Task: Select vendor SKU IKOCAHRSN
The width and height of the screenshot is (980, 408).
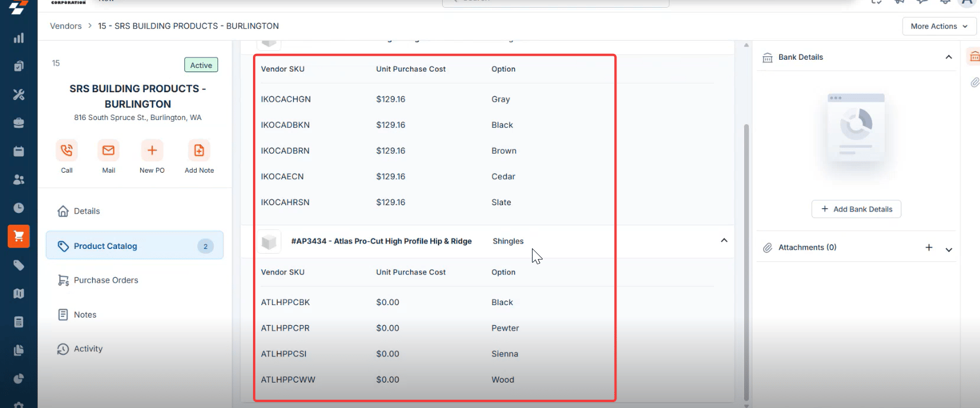Action: click(x=285, y=202)
